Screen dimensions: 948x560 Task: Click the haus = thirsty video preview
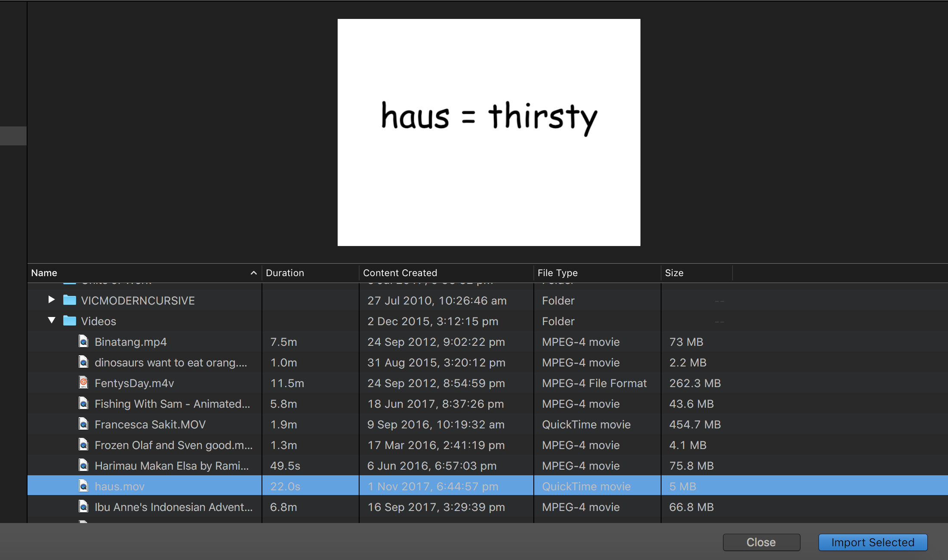point(489,132)
